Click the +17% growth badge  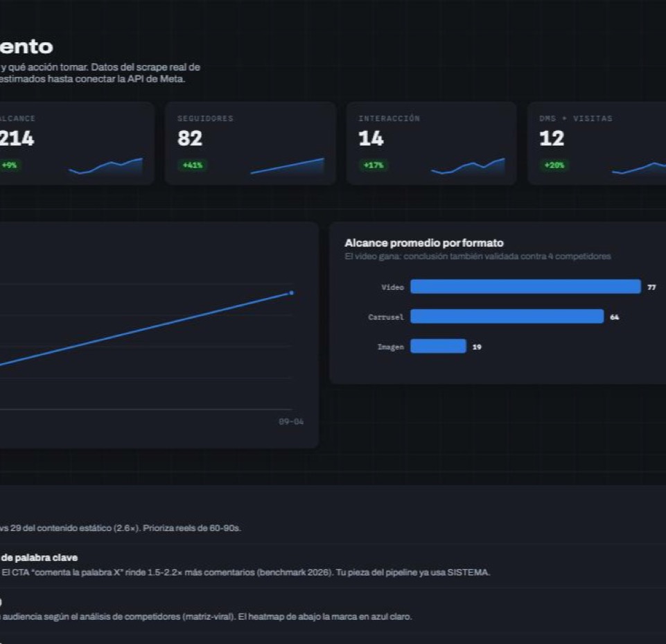(374, 165)
